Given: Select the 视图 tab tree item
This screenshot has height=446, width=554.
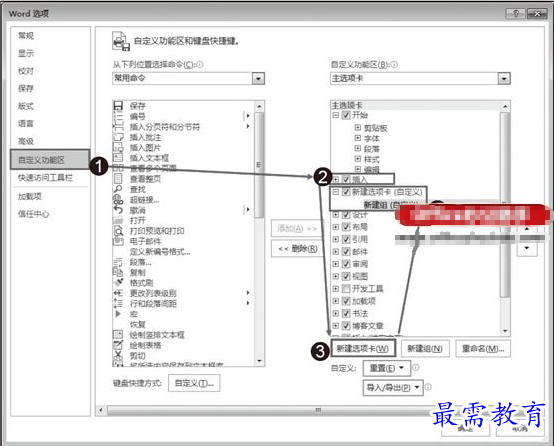Looking at the screenshot, I should point(360,276).
